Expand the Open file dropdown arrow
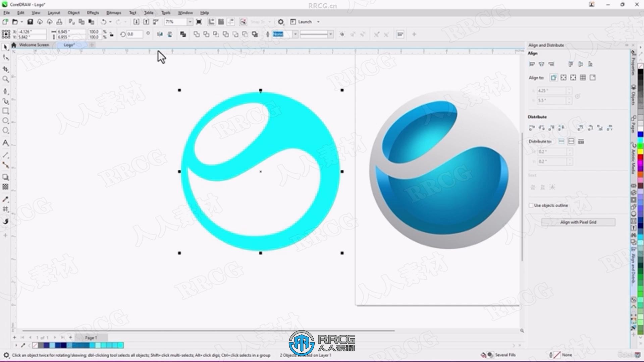Image resolution: width=644 pixels, height=362 pixels. point(22,22)
